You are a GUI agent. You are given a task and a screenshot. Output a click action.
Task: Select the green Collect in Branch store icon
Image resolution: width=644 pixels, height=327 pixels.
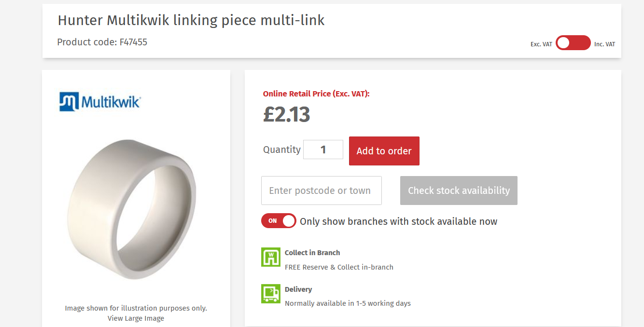271,257
